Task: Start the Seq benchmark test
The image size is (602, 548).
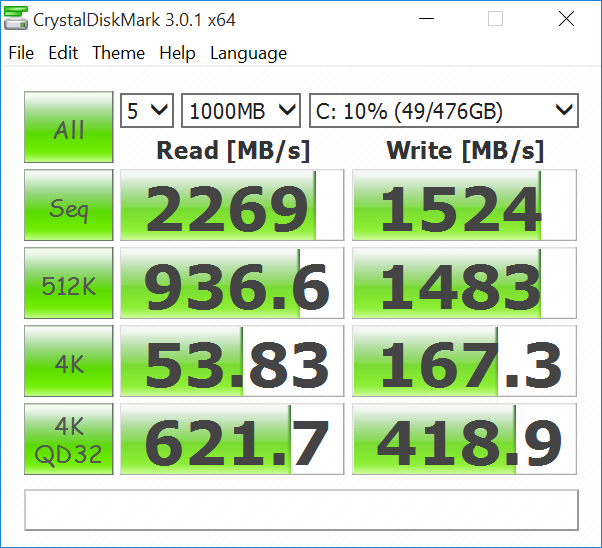Action: [69, 205]
